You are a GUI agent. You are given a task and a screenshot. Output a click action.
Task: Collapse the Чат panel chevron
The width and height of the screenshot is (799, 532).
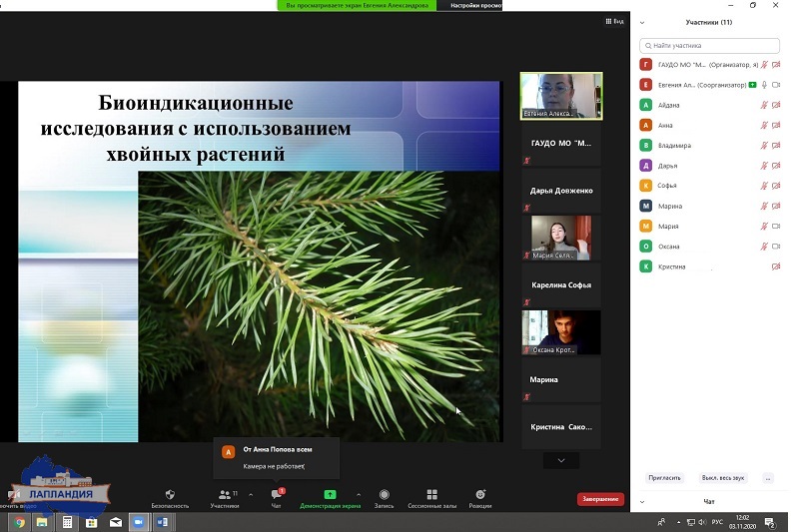tap(642, 502)
